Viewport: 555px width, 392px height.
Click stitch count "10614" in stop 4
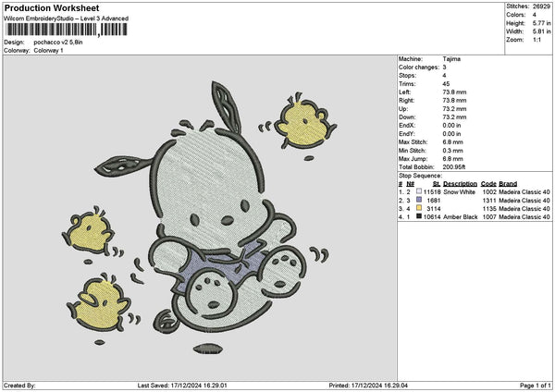[x=432, y=217]
